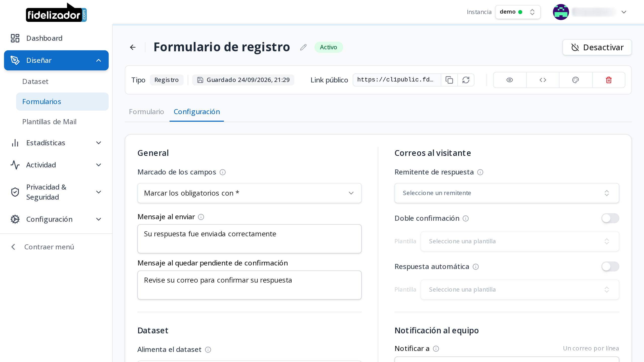Open the user account dropdown chevron
The width and height of the screenshot is (644, 362).
(624, 12)
